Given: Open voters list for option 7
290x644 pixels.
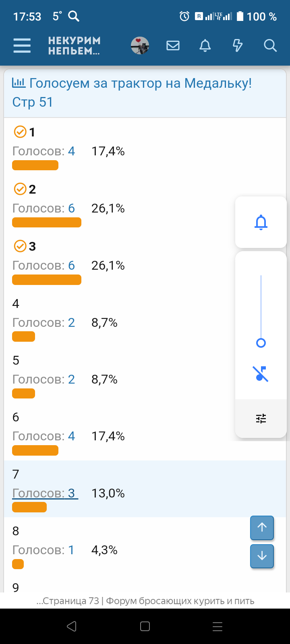Looking at the screenshot, I should click(x=44, y=493).
